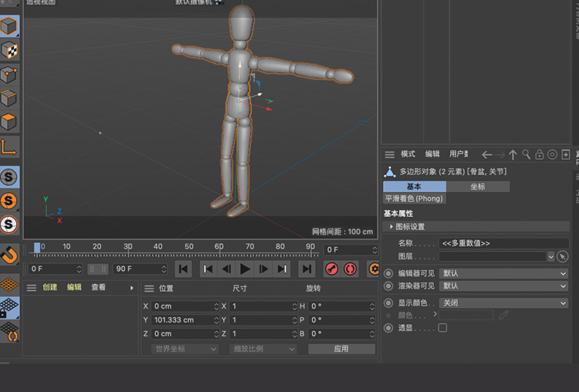Go back with attribute manager left arrow
The image size is (579, 392).
(487, 155)
